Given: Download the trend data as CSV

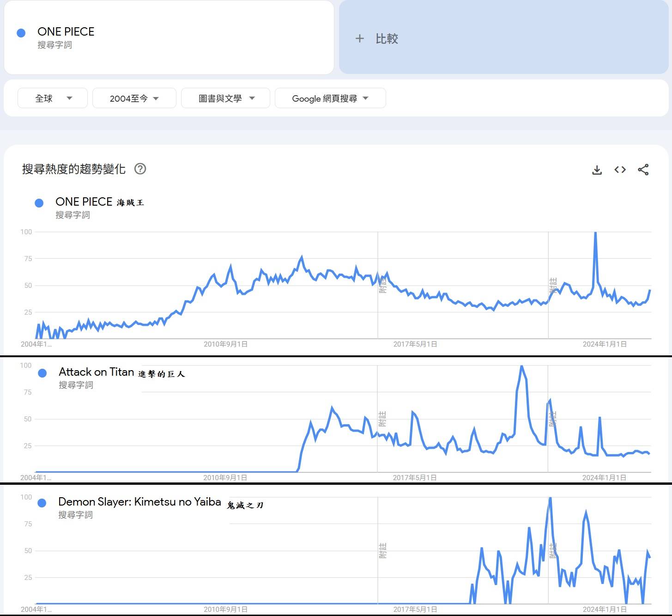Looking at the screenshot, I should tap(597, 170).
